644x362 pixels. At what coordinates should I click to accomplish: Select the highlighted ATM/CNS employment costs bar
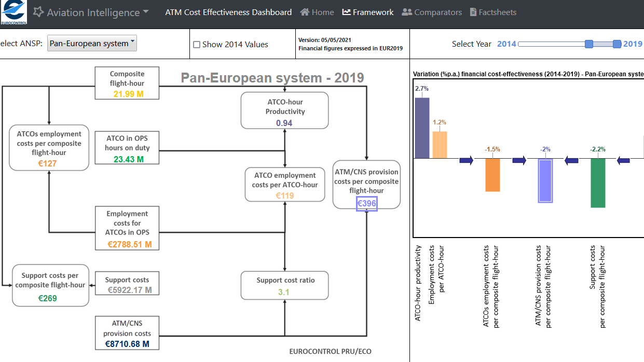(546, 182)
